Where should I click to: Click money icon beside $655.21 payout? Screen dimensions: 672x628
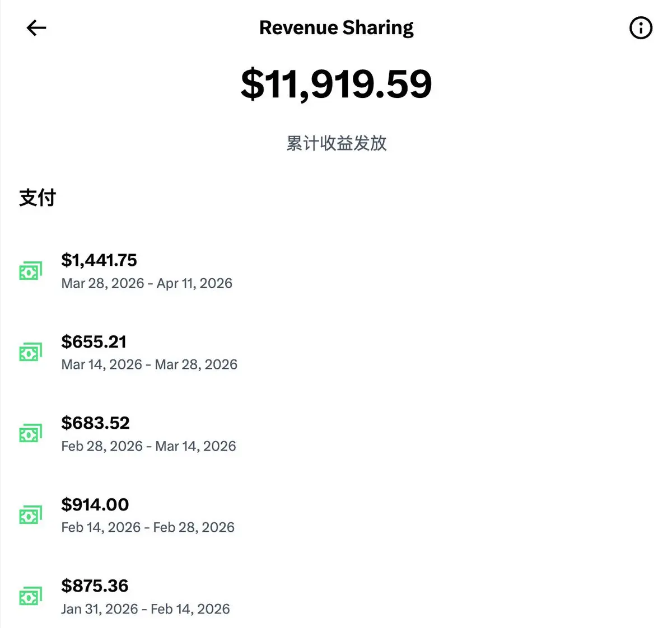coord(31,353)
